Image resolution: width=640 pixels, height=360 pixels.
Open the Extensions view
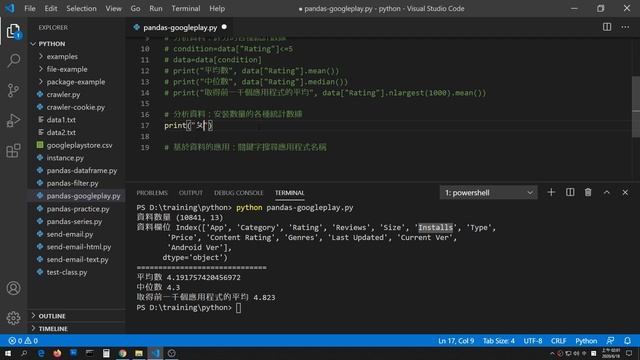coord(13,151)
